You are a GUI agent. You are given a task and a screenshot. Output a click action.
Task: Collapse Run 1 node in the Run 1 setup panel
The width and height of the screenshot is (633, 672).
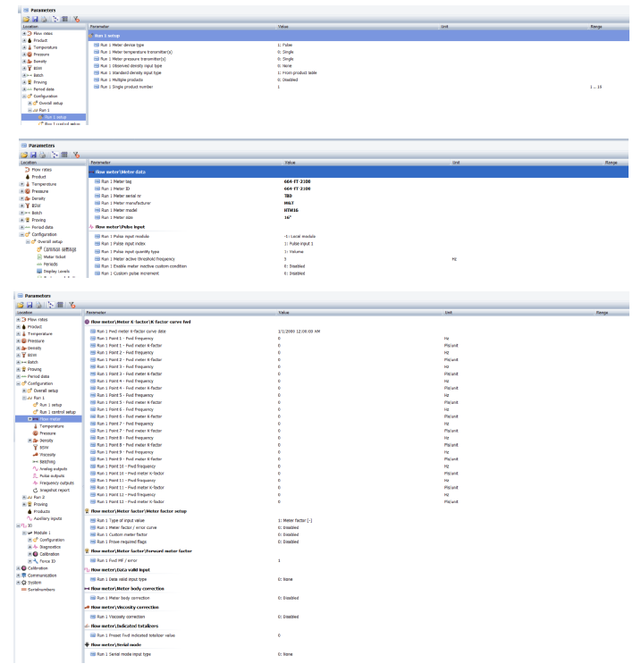click(x=30, y=110)
